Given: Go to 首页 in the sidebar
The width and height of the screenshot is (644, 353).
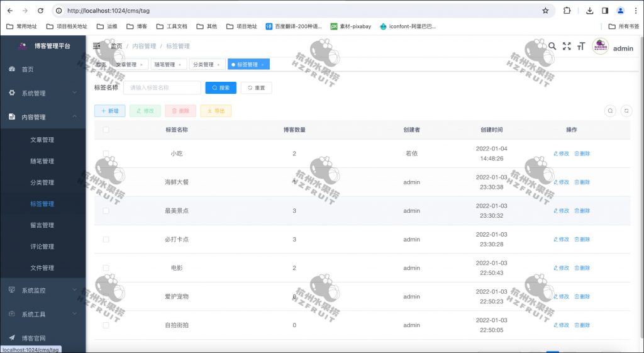Looking at the screenshot, I should (x=43, y=69).
